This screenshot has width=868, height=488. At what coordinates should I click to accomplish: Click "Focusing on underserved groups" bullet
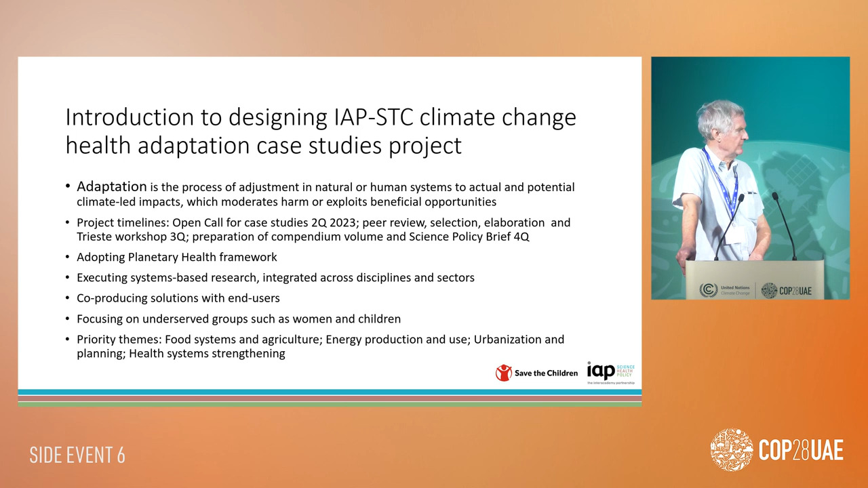pos(238,319)
